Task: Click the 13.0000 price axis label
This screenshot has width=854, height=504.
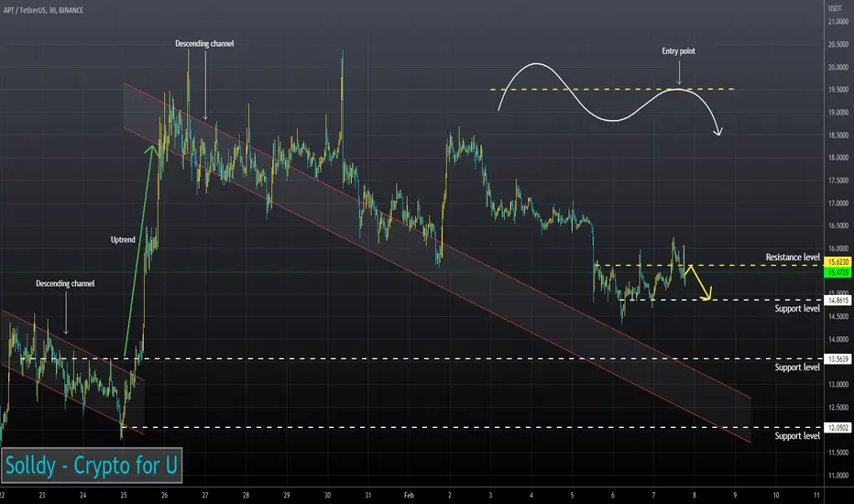Action: (838, 385)
